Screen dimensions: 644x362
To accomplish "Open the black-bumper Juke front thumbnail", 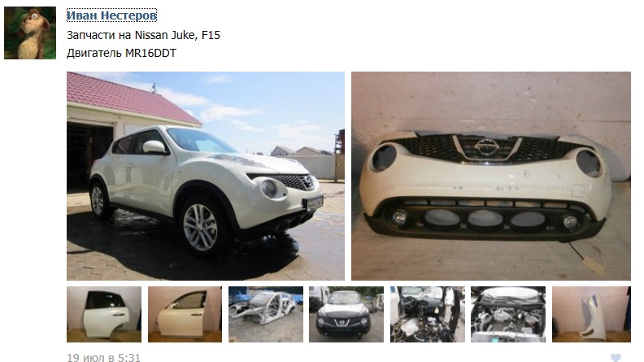I will [346, 314].
